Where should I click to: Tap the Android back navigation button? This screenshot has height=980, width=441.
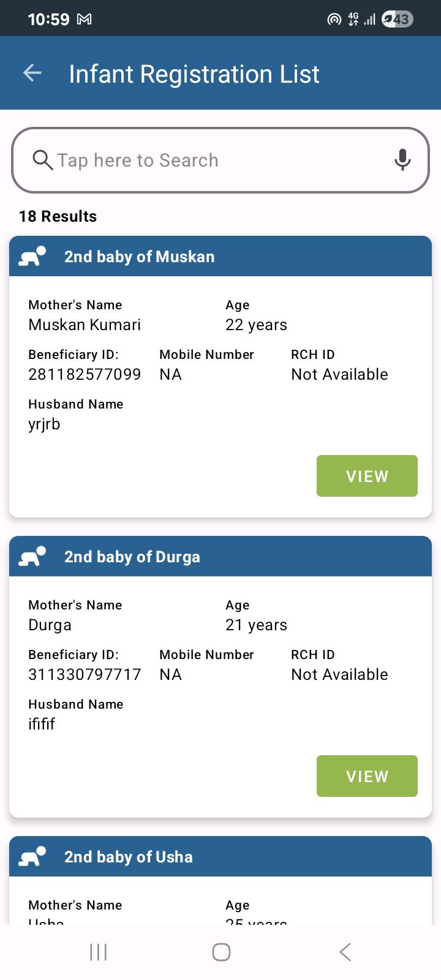coord(345,952)
